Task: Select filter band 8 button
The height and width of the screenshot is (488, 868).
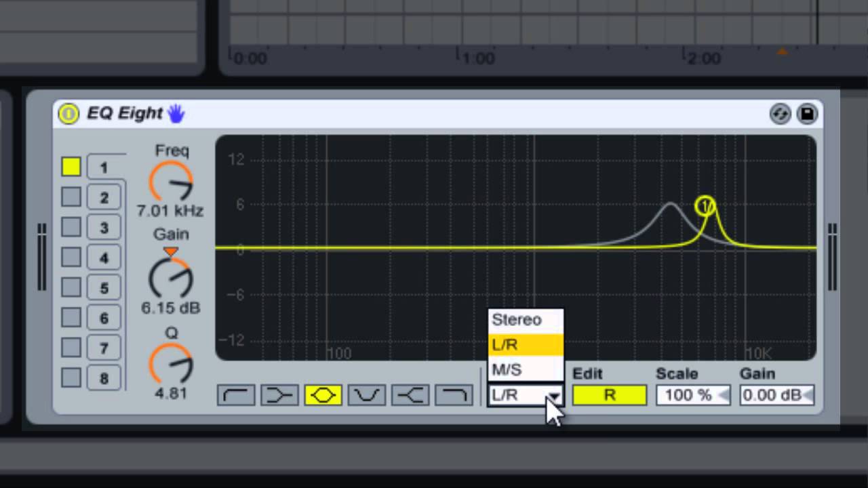Action: pyautogui.click(x=104, y=379)
